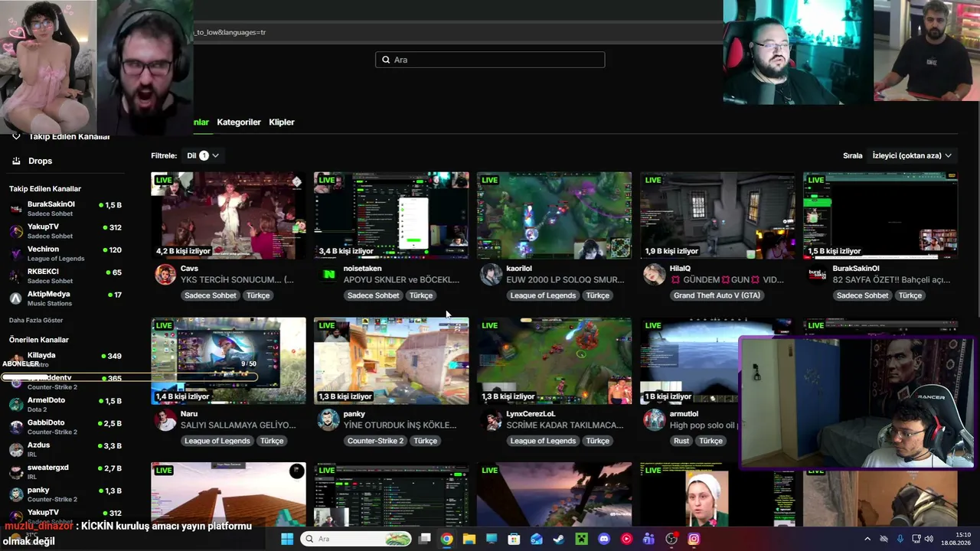Open kaorilol League stream thumbnail

(554, 215)
